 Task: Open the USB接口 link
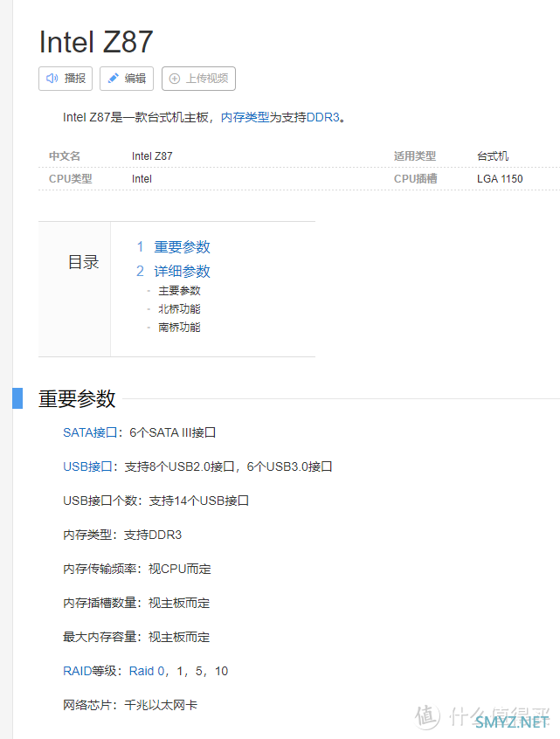[87, 466]
